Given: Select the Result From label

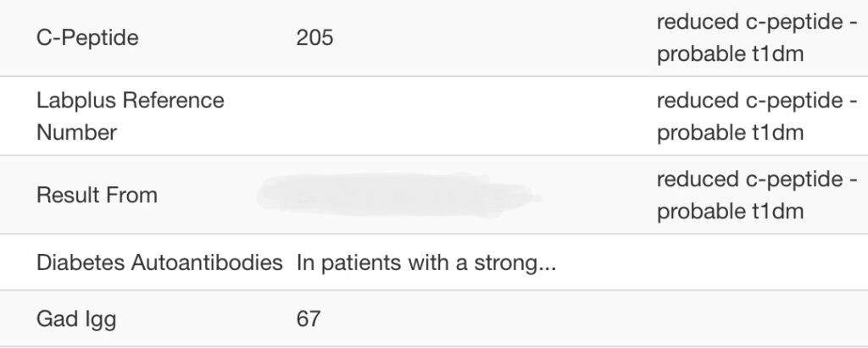Looking at the screenshot, I should tap(97, 196).
